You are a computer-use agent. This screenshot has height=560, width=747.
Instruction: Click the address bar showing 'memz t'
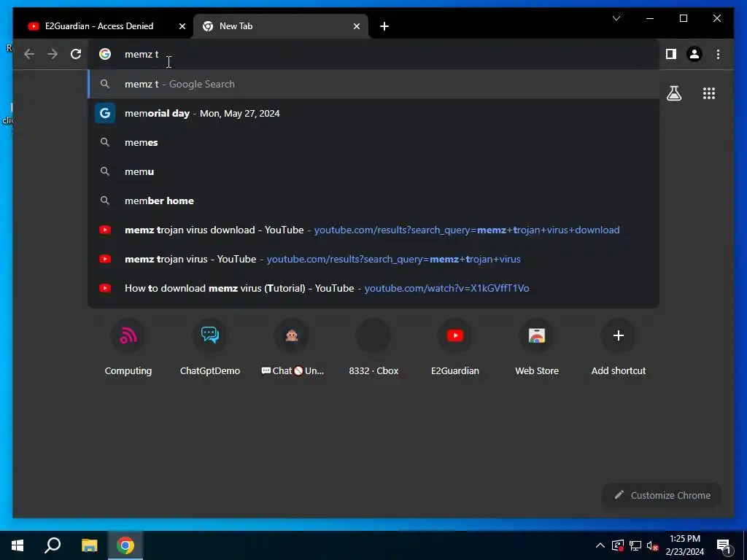click(x=373, y=54)
